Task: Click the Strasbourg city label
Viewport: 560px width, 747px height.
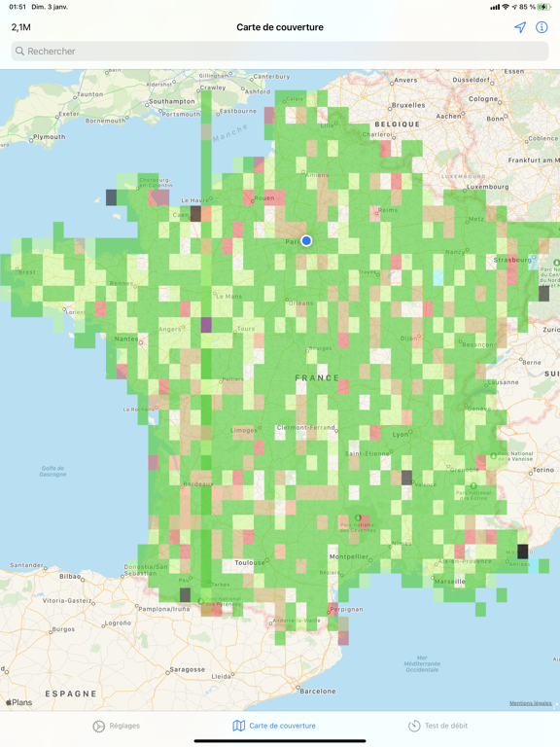Action: click(x=512, y=260)
